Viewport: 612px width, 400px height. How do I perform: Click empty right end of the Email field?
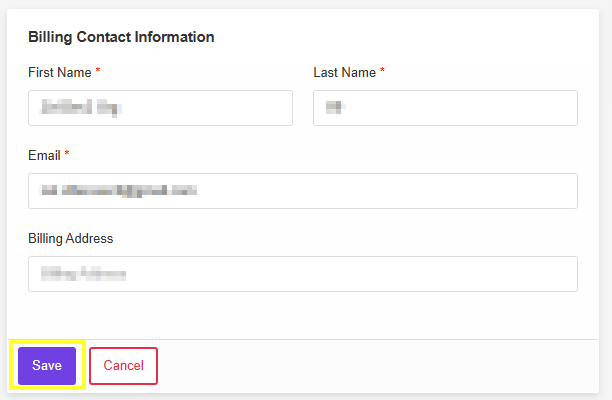point(507,191)
